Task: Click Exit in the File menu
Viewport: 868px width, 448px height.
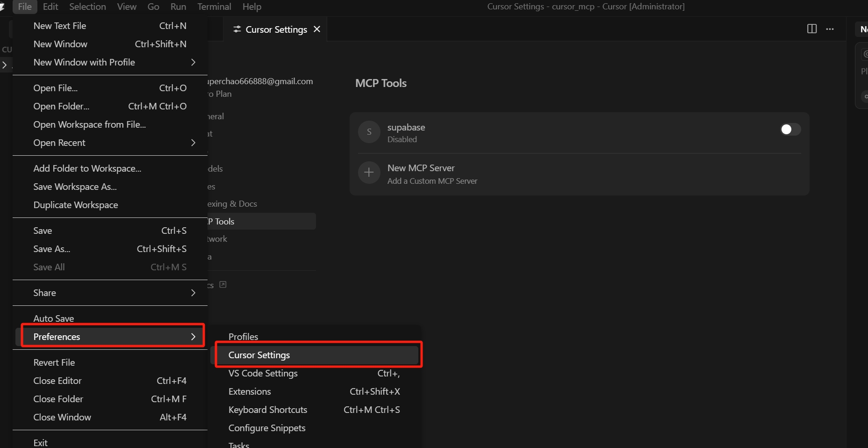Action: 110,442
